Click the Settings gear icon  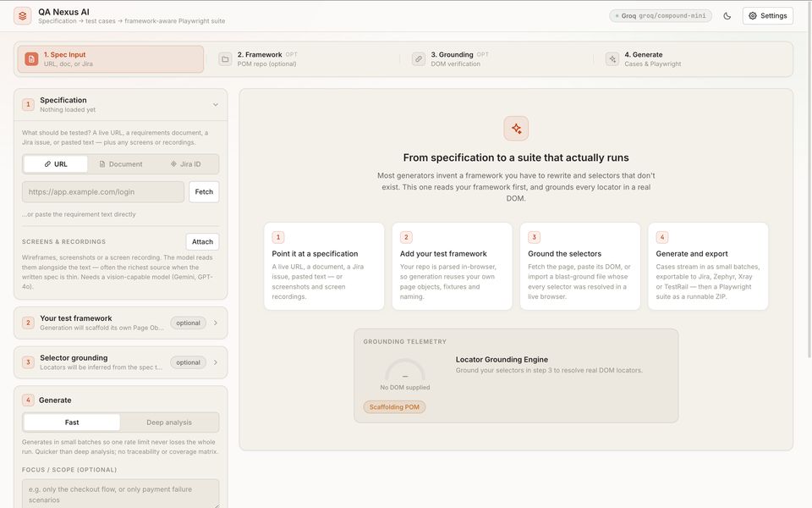click(x=753, y=16)
